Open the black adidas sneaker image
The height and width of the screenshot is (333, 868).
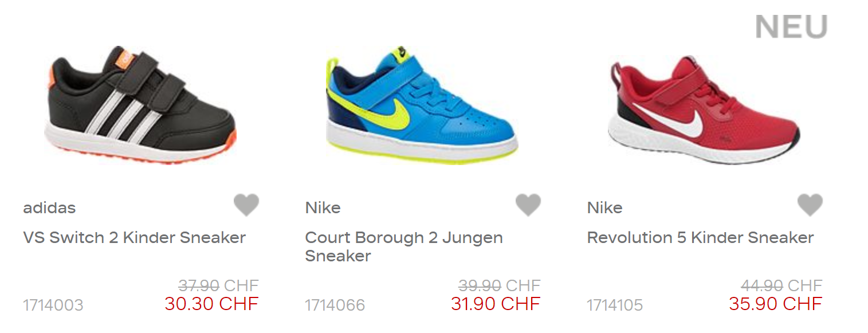[140, 104]
